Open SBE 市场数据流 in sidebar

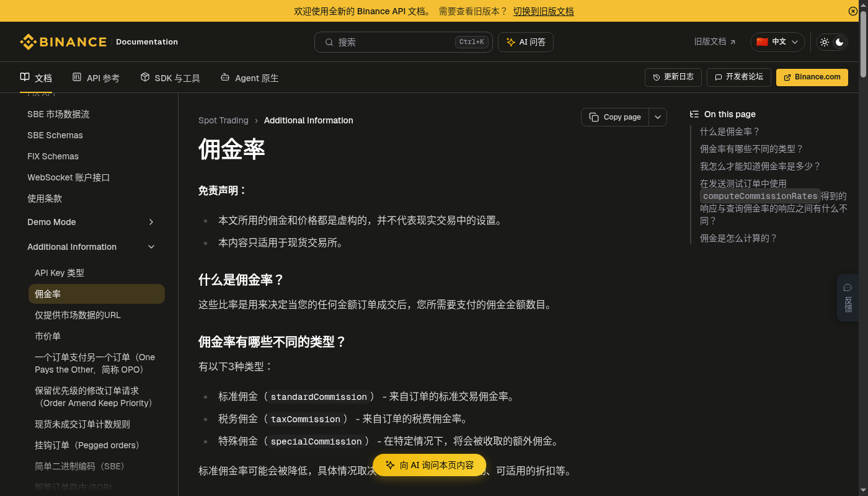coord(58,114)
